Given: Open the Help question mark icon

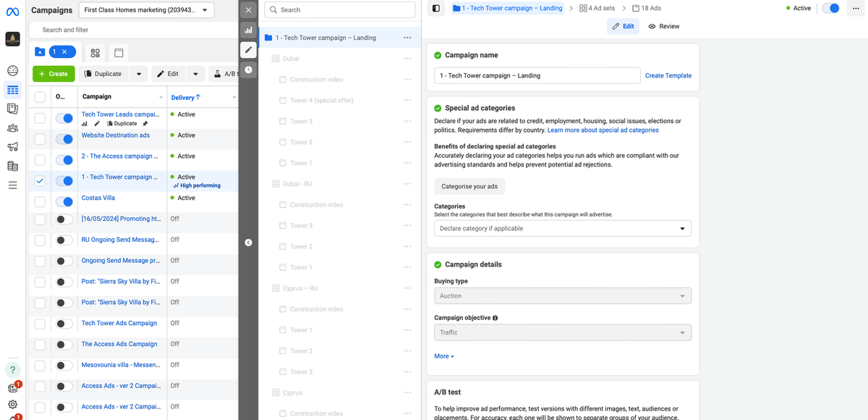Looking at the screenshot, I should coord(12,370).
